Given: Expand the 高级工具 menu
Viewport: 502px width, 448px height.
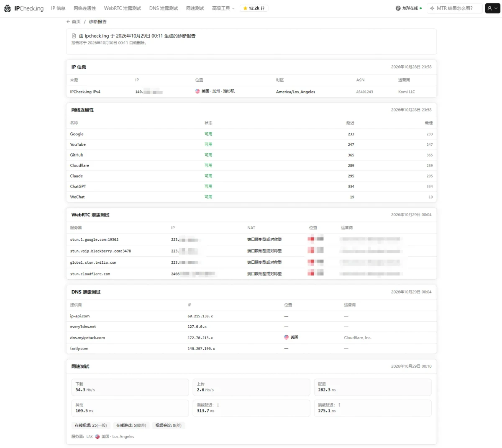Looking at the screenshot, I should coord(223,8).
